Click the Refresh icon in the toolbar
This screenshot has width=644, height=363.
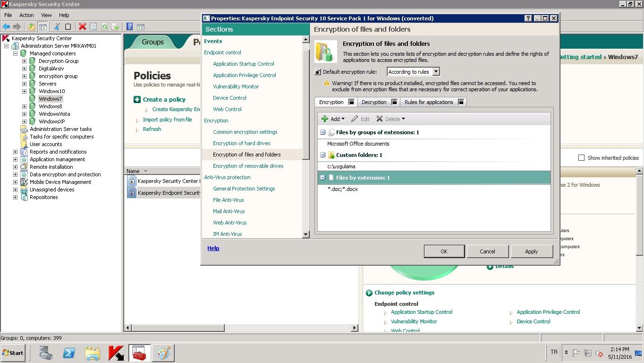point(104,27)
